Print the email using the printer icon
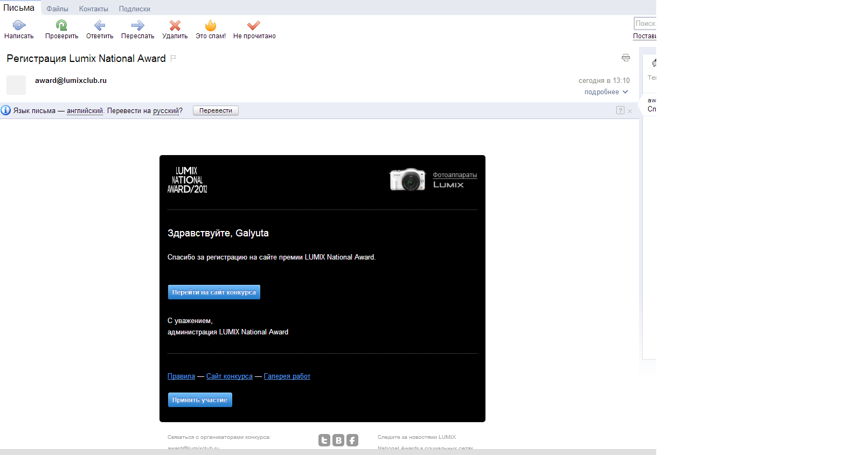Screen dimensions: 868x455 pyautogui.click(x=626, y=58)
